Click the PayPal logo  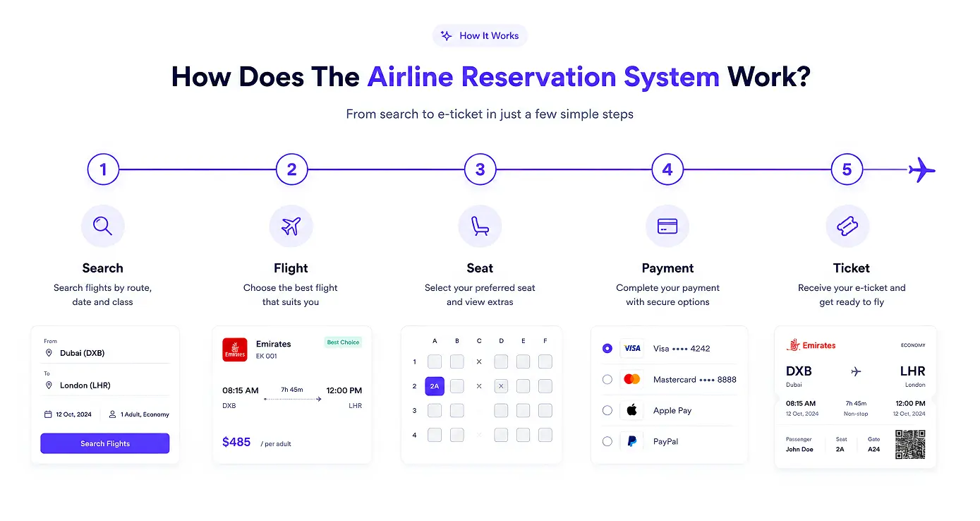[632, 441]
